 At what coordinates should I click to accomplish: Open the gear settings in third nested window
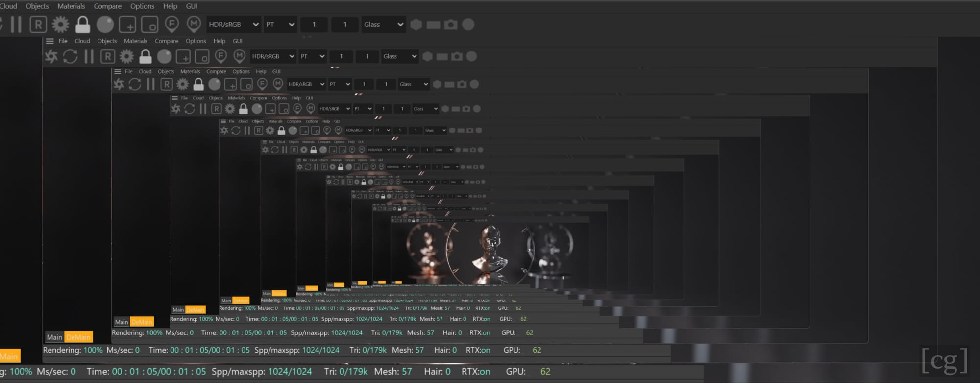[x=182, y=84]
